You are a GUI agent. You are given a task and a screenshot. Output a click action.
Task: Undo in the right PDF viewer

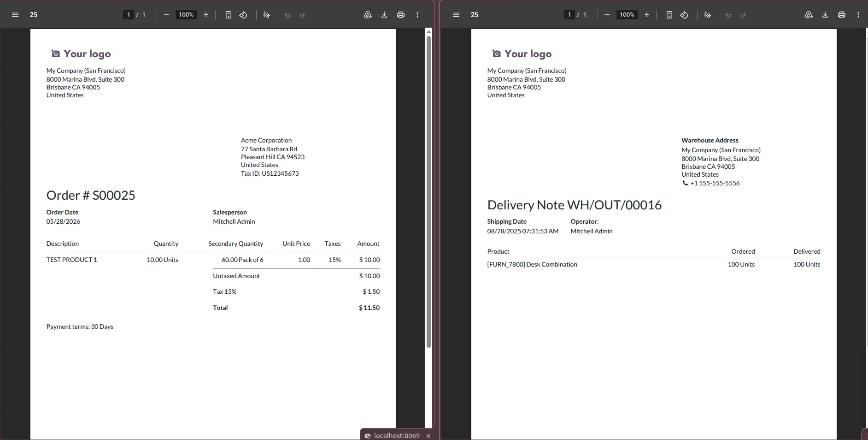(728, 15)
